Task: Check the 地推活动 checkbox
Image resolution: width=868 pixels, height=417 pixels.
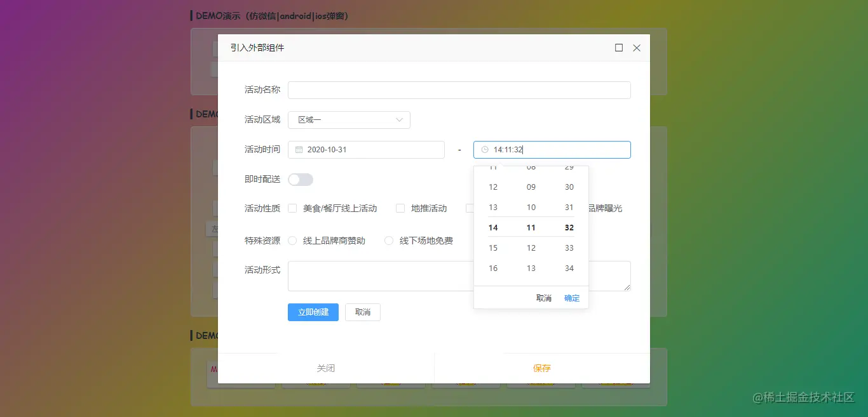Action: tap(400, 208)
